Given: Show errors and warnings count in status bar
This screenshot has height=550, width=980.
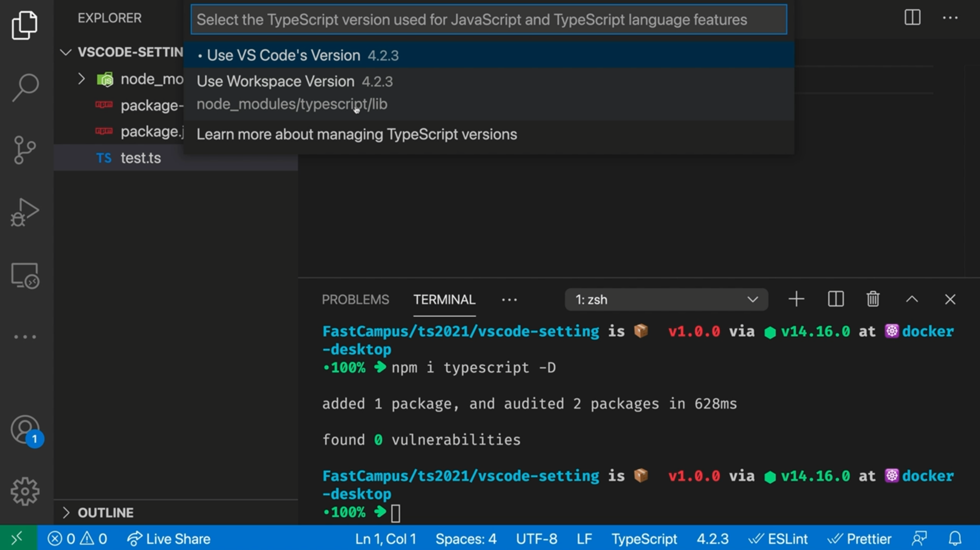Looking at the screenshot, I should (77, 539).
